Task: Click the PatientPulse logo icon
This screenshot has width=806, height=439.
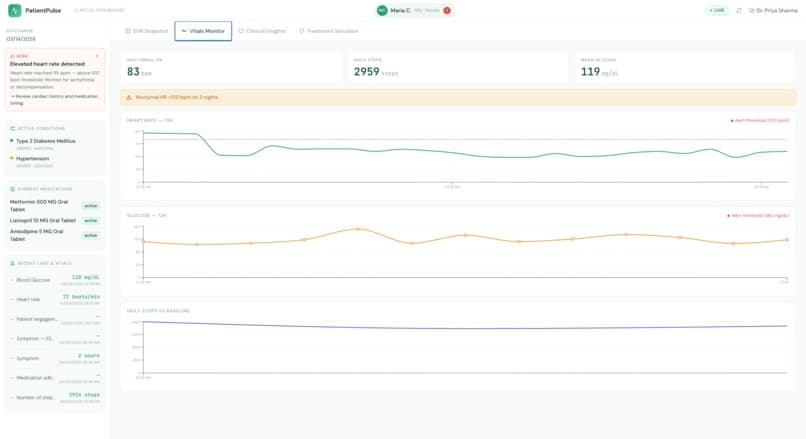Action: point(14,10)
